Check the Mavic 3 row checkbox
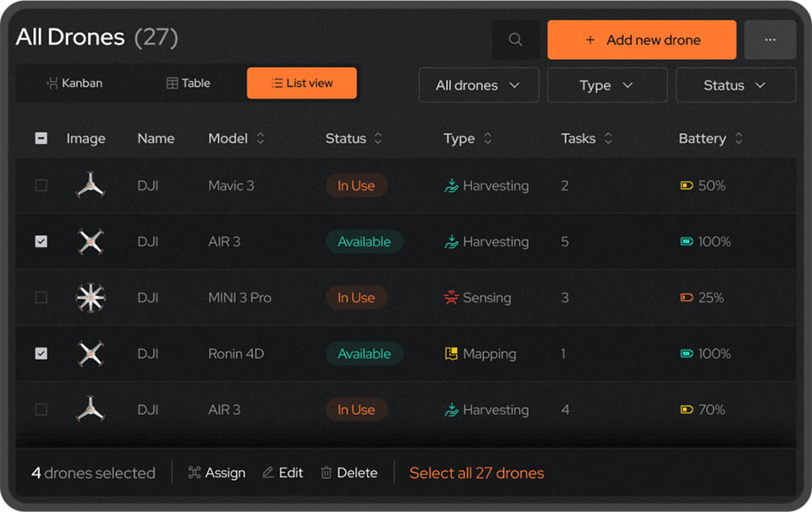 click(41, 185)
